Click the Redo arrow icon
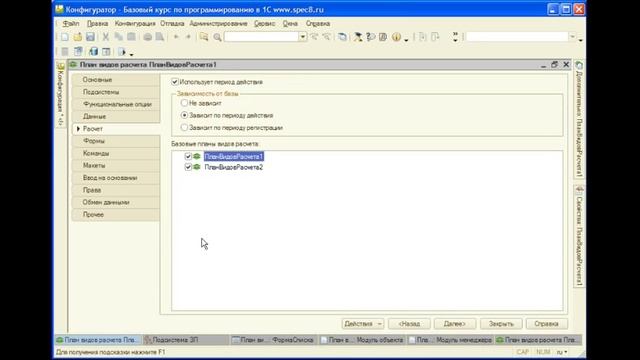This screenshot has width=640, height=360. tap(188, 37)
